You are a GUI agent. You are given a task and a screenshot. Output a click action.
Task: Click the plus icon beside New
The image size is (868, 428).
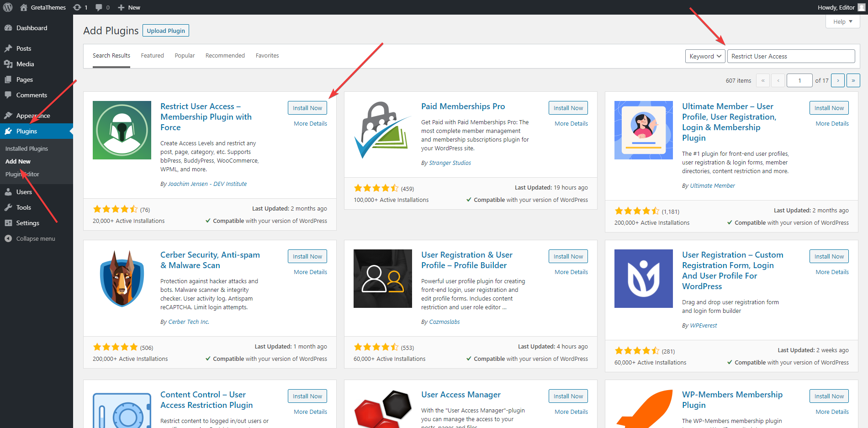(x=121, y=7)
